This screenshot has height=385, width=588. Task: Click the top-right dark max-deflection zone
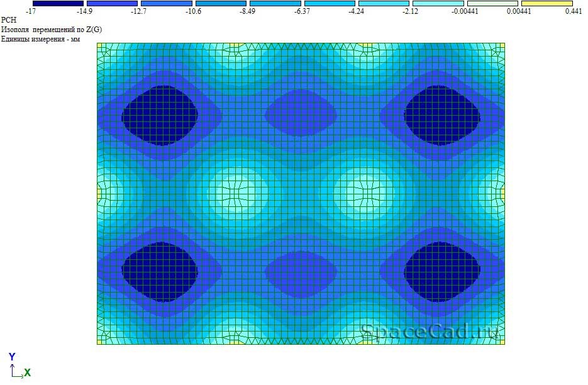pos(442,115)
